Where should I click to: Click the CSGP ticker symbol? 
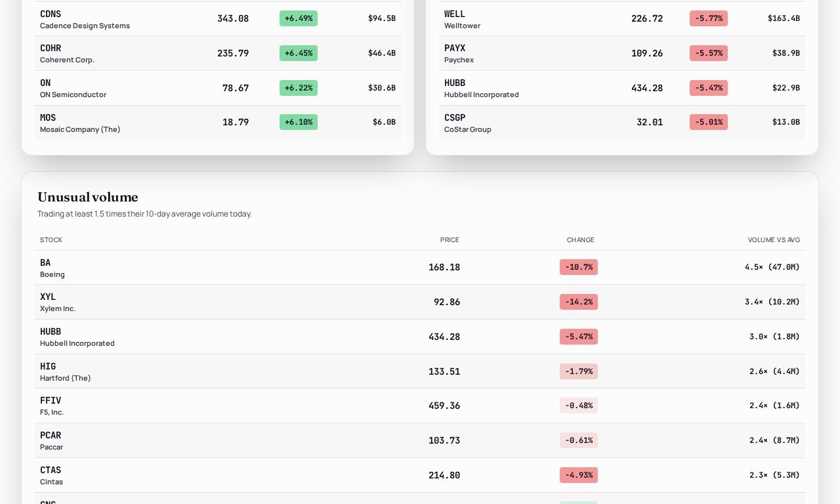coord(455,117)
